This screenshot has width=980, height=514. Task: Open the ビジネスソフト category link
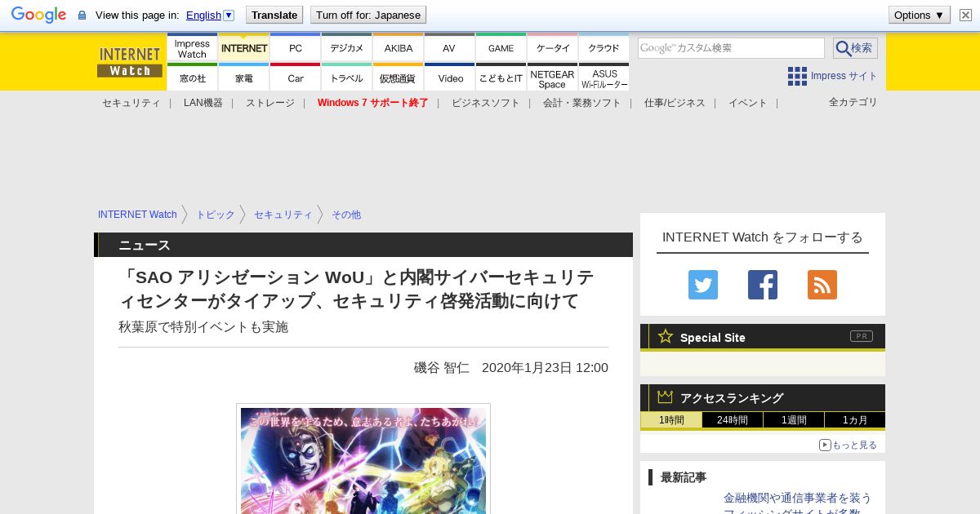485,103
